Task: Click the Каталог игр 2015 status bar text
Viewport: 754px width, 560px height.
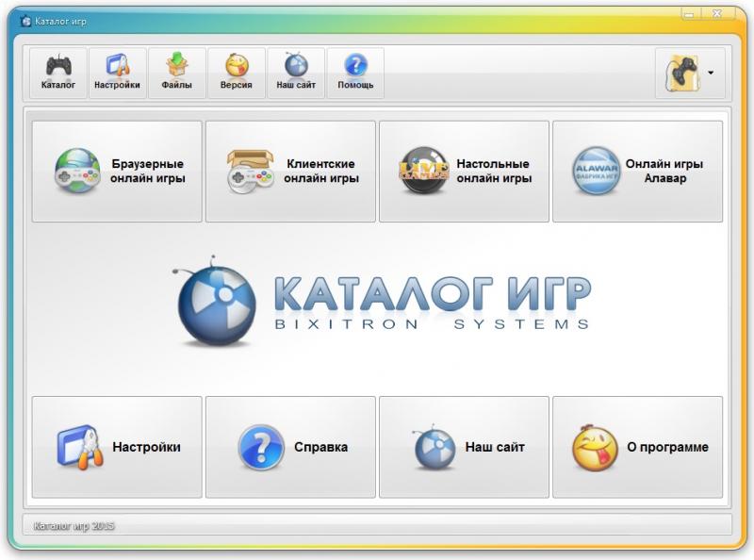Action: pos(74,526)
